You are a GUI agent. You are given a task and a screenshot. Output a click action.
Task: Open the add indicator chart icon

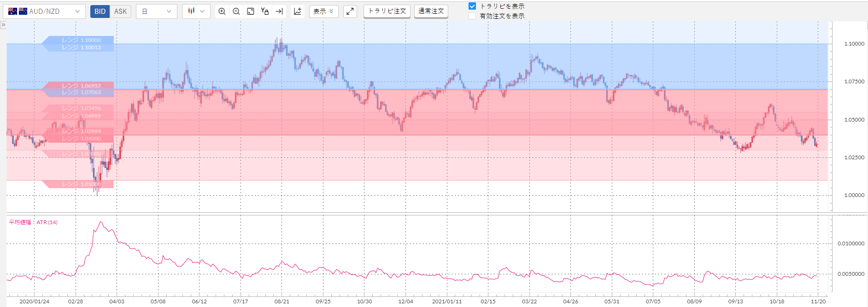298,12
